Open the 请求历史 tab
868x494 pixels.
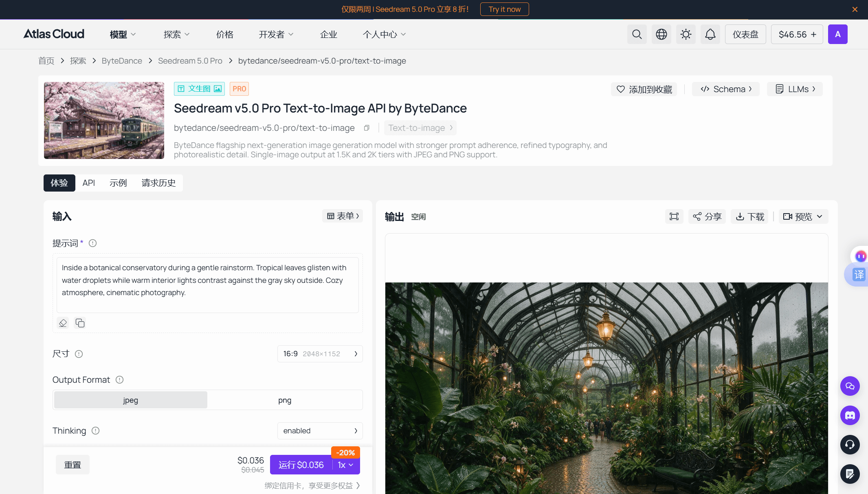click(158, 183)
